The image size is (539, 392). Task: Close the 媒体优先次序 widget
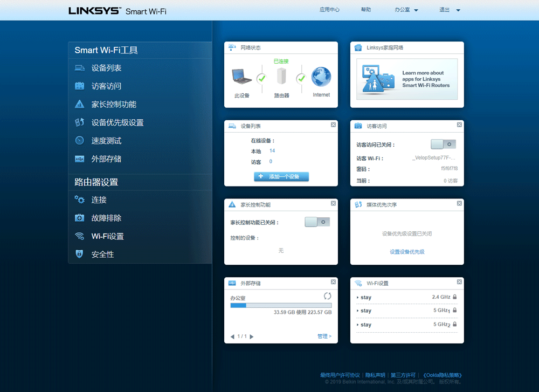[x=459, y=203]
